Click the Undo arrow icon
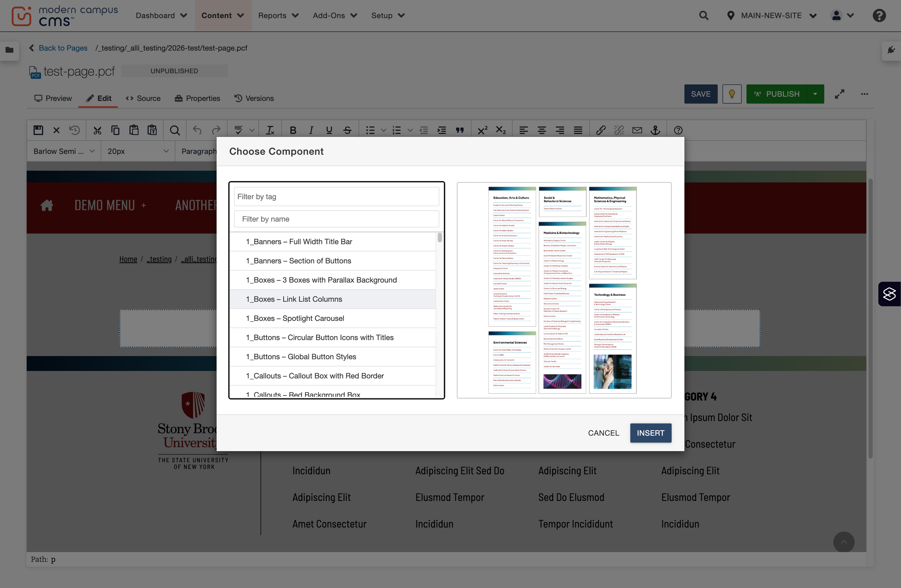Image resolution: width=901 pixels, height=588 pixels. click(197, 130)
